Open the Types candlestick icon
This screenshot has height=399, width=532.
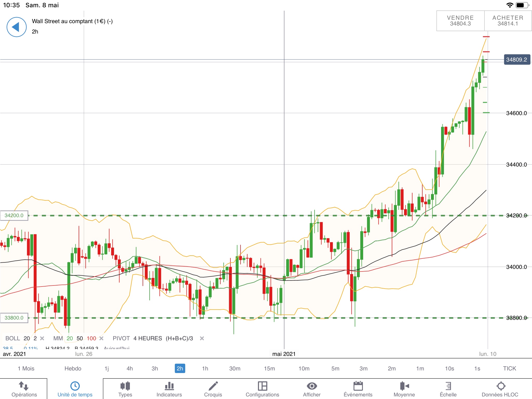click(125, 386)
